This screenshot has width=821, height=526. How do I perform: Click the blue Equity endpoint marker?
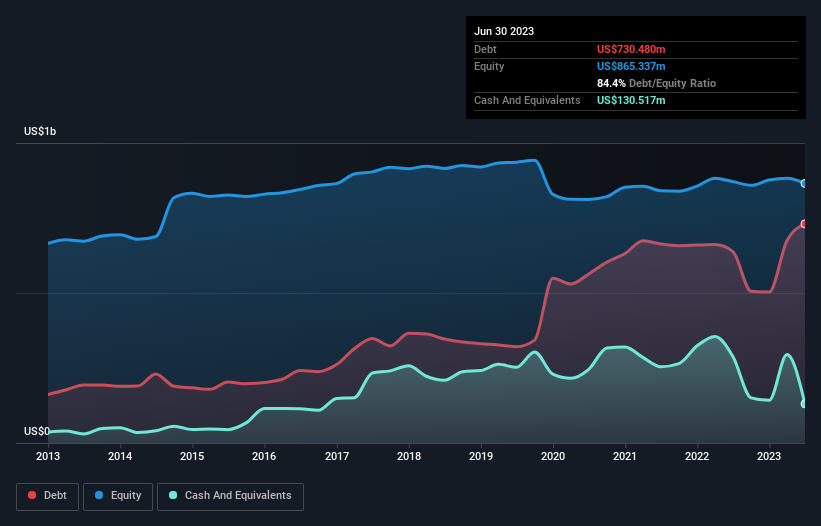[x=804, y=184]
